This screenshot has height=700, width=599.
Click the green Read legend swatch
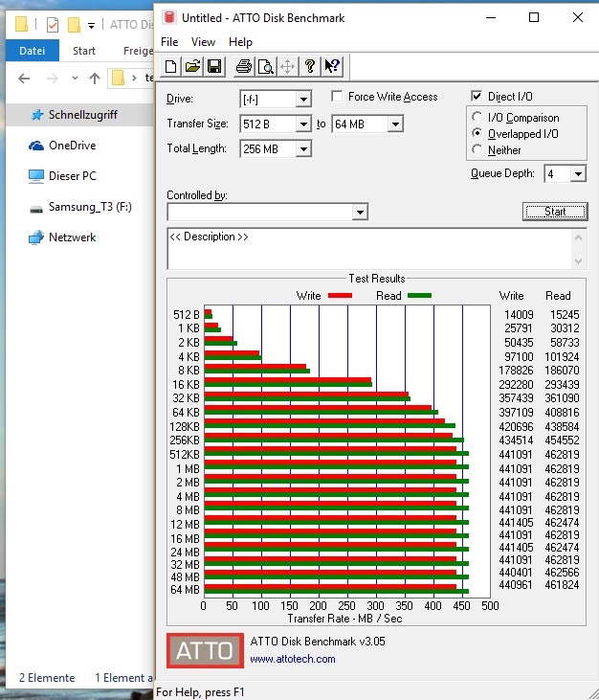pyautogui.click(x=419, y=296)
